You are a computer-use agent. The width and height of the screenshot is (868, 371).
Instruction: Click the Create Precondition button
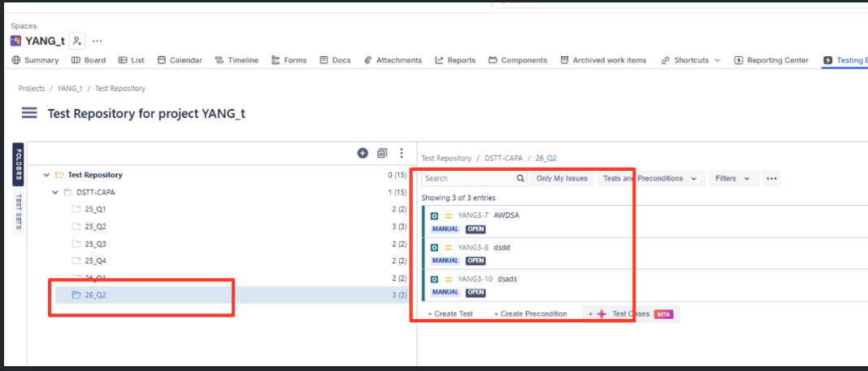pyautogui.click(x=531, y=314)
